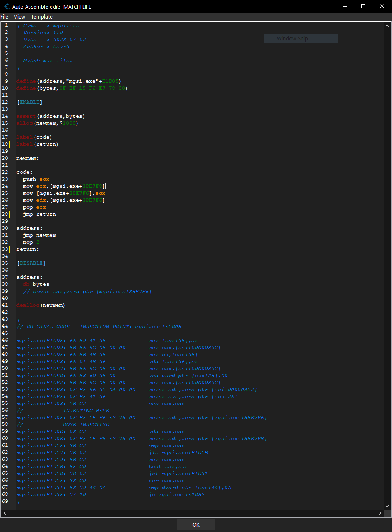Click the 'test eax,eax' disassembly line
Image resolution: width=392 pixels, height=532 pixels.
coord(102,467)
